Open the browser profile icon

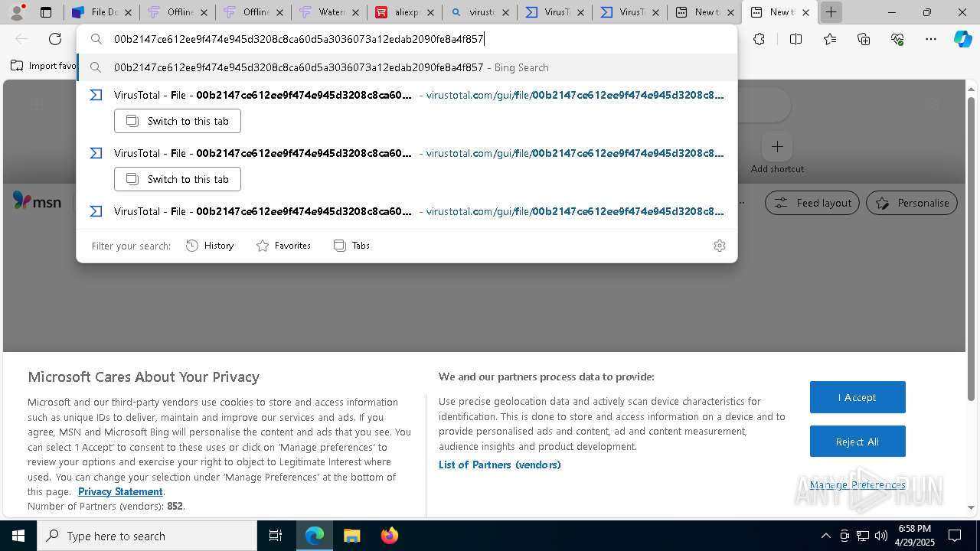(x=17, y=12)
